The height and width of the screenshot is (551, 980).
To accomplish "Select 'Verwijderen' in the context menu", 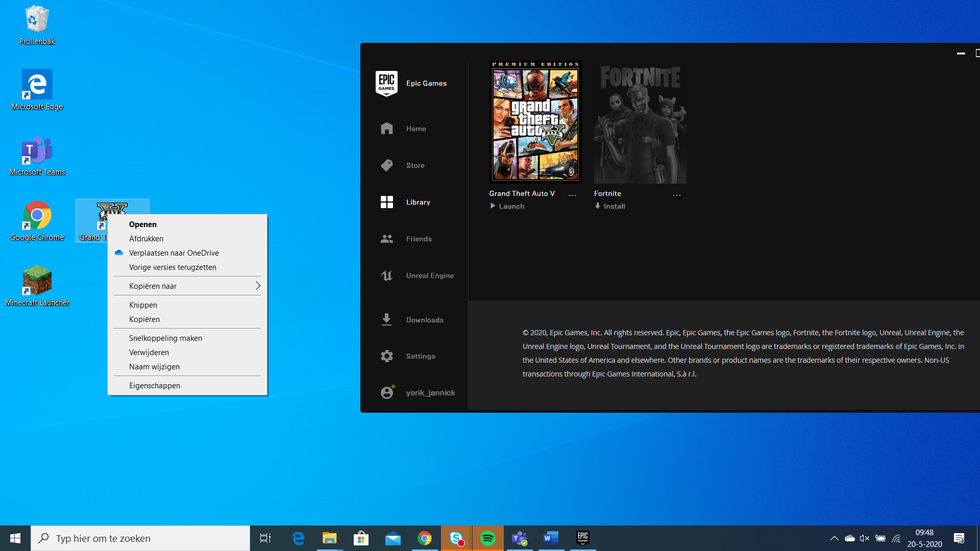I will 149,353.
